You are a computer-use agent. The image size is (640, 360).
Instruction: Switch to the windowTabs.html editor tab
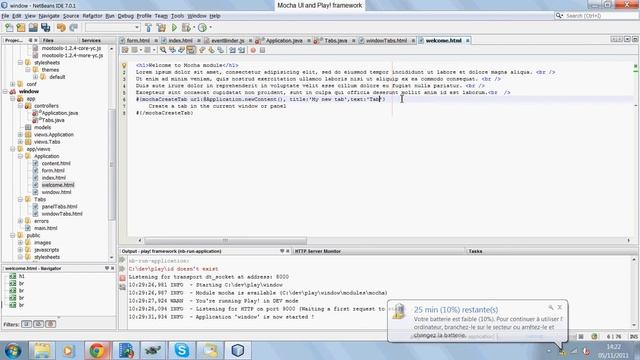coord(386,40)
